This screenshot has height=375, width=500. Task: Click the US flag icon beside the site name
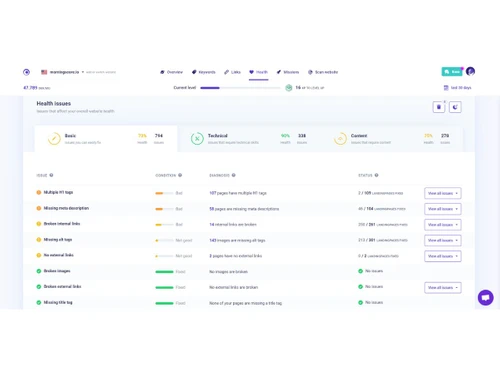click(x=44, y=72)
